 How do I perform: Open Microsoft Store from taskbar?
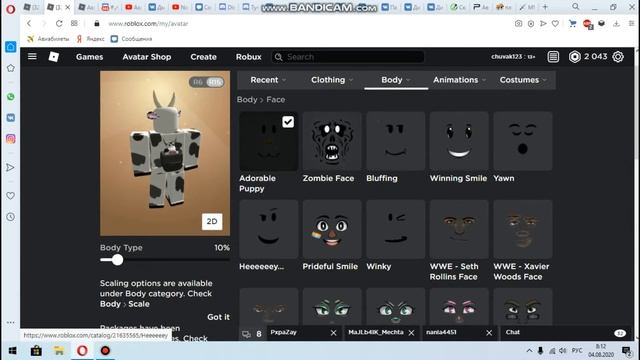36,351
